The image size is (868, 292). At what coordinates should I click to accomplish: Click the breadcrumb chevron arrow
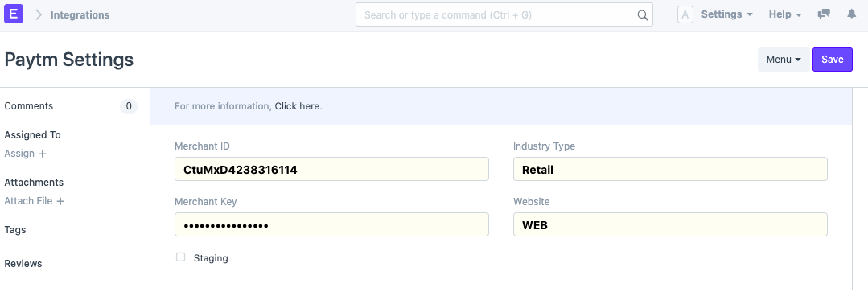point(39,15)
